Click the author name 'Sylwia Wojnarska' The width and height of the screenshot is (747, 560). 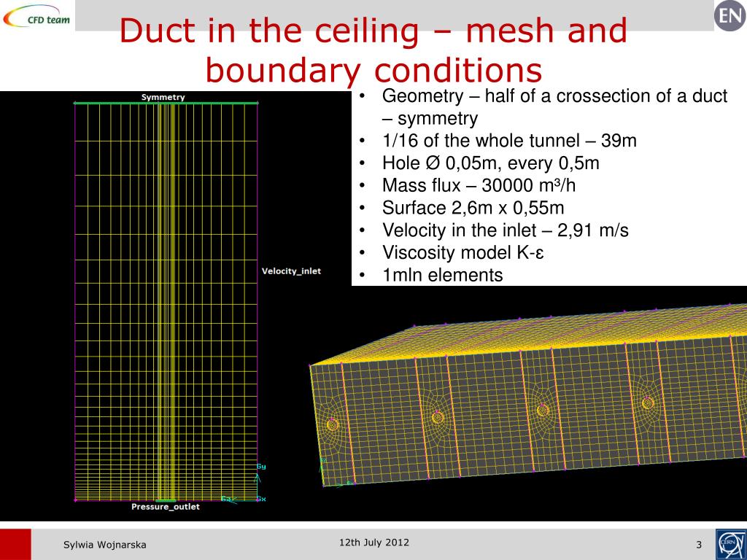point(105,545)
